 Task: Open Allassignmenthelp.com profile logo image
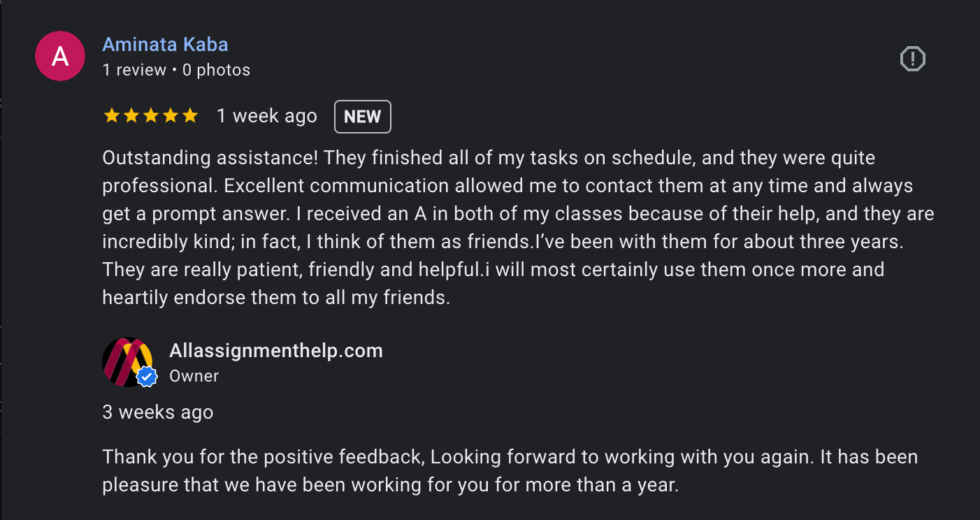point(129,362)
